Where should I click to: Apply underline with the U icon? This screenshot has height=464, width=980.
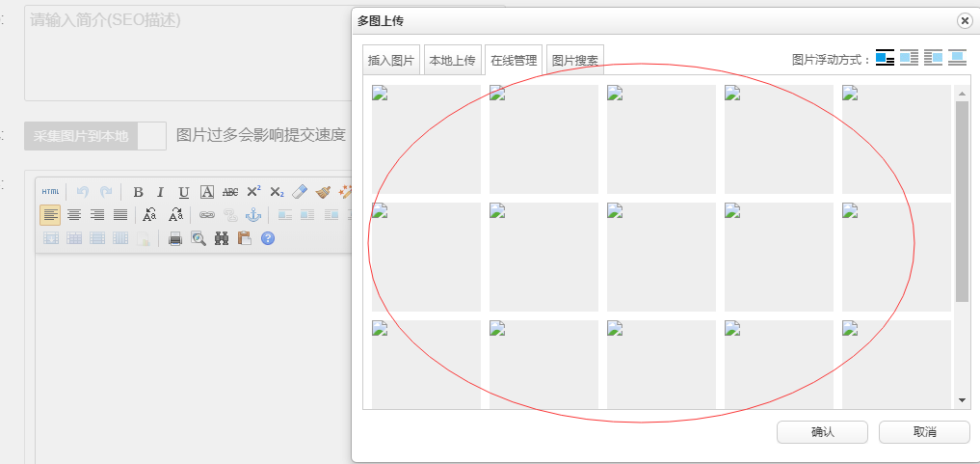(x=183, y=191)
